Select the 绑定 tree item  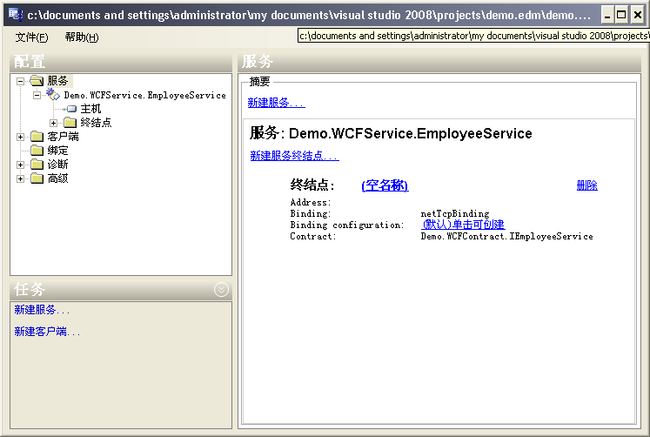coord(58,150)
